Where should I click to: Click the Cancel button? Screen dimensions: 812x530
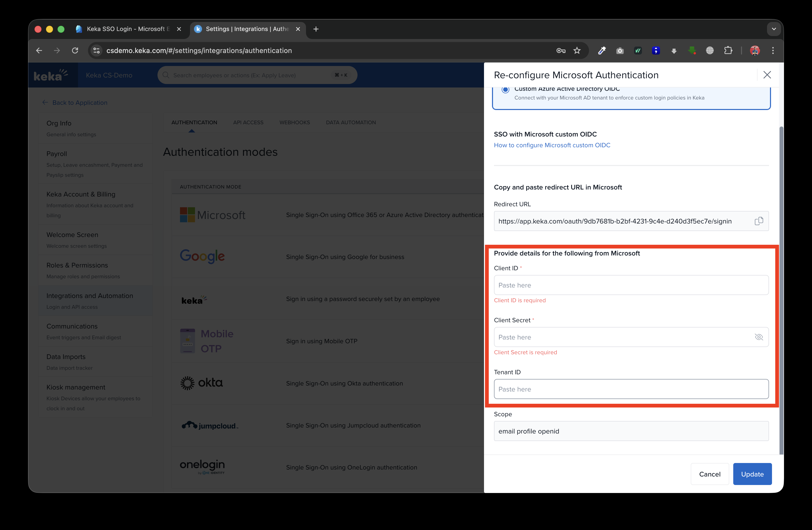point(709,474)
